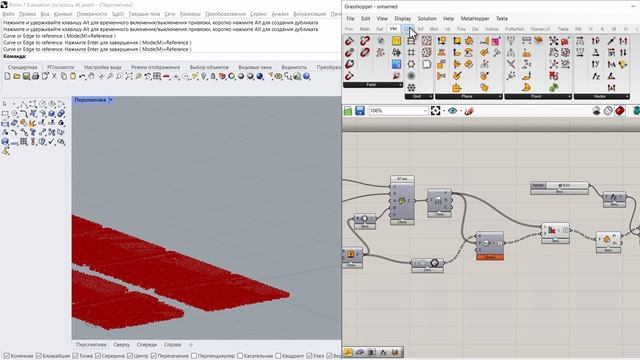Screen dimensions: 640x360
Task: Click the Undo arrow icon in Rhino
Action: click(x=82, y=76)
